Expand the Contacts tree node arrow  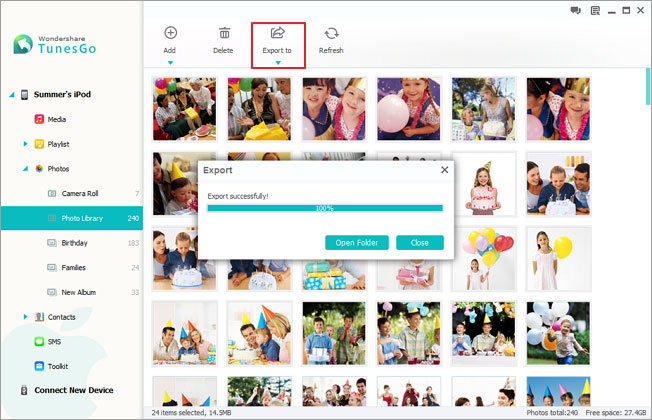pyautogui.click(x=25, y=317)
